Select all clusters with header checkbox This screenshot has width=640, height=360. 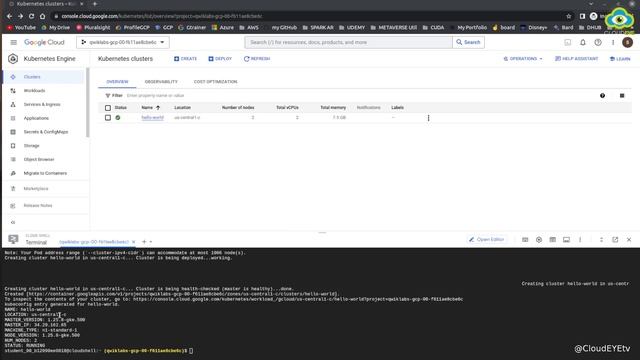(108, 108)
